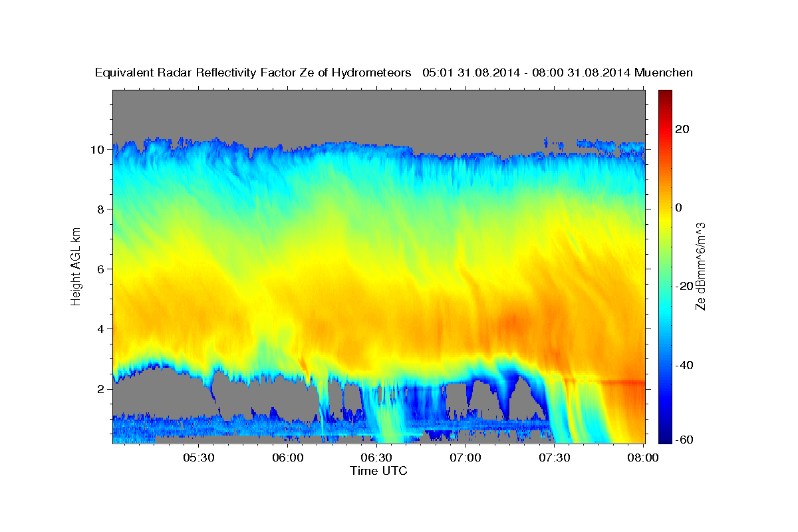
Task: Click the dark red top of the colorbar
Action: click(x=665, y=94)
